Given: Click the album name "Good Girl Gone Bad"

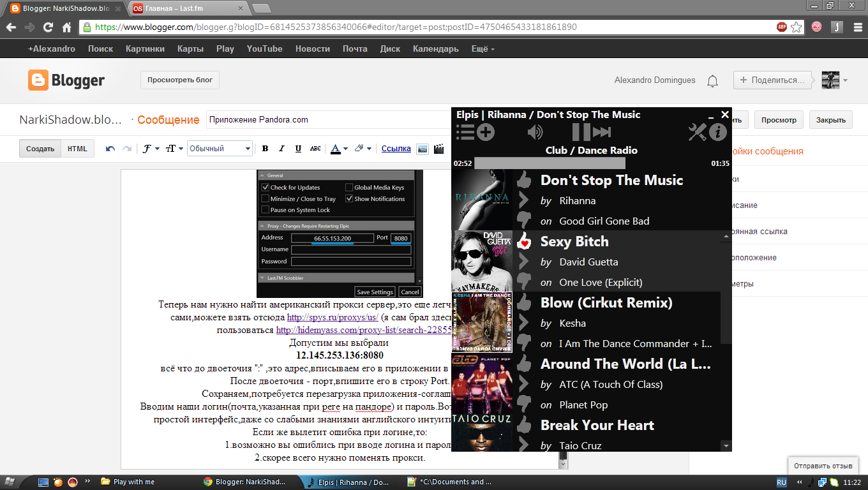Looking at the screenshot, I should tap(604, 221).
